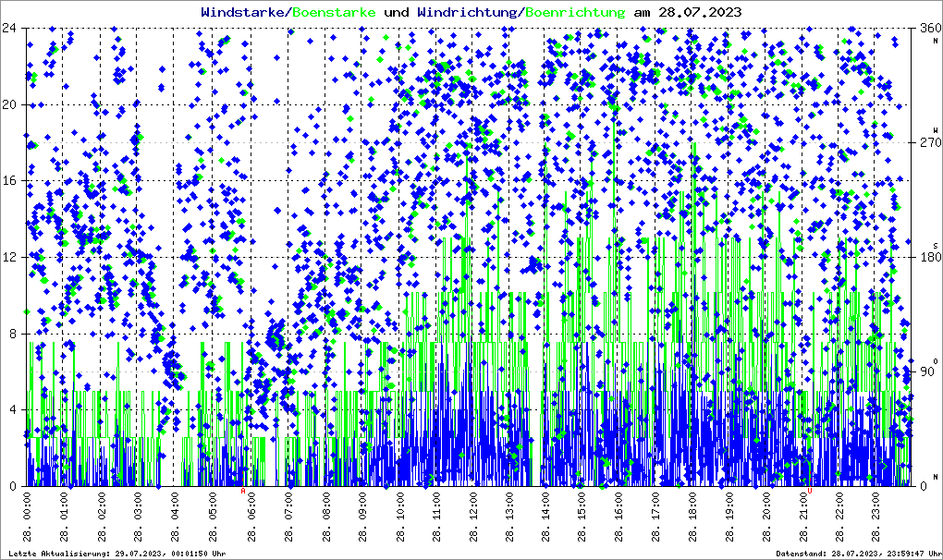The width and height of the screenshot is (943, 560).
Task: Click the '28. 01:00' time axis label
Action: (x=64, y=517)
